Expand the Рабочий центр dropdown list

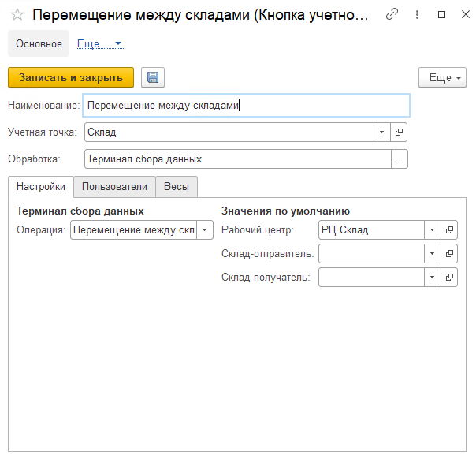(432, 230)
